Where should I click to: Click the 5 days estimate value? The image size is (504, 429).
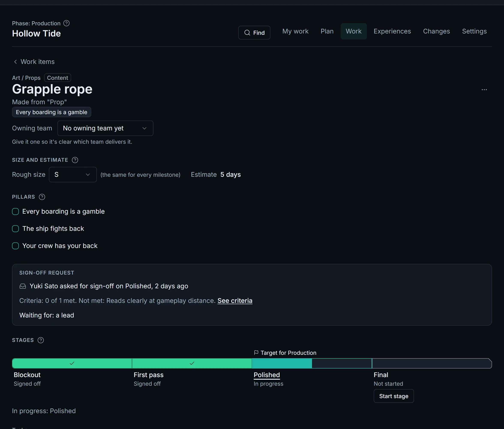pos(231,175)
